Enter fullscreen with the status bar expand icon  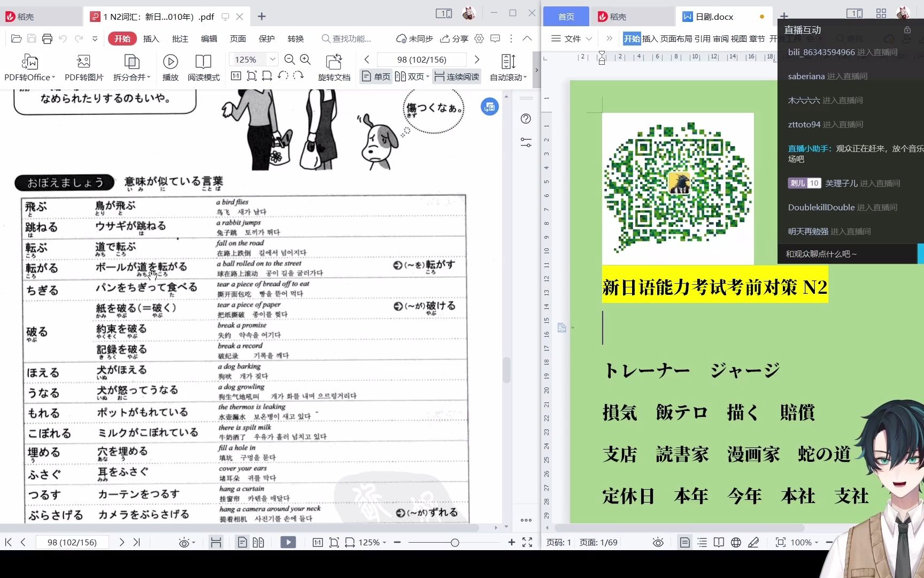click(527, 542)
